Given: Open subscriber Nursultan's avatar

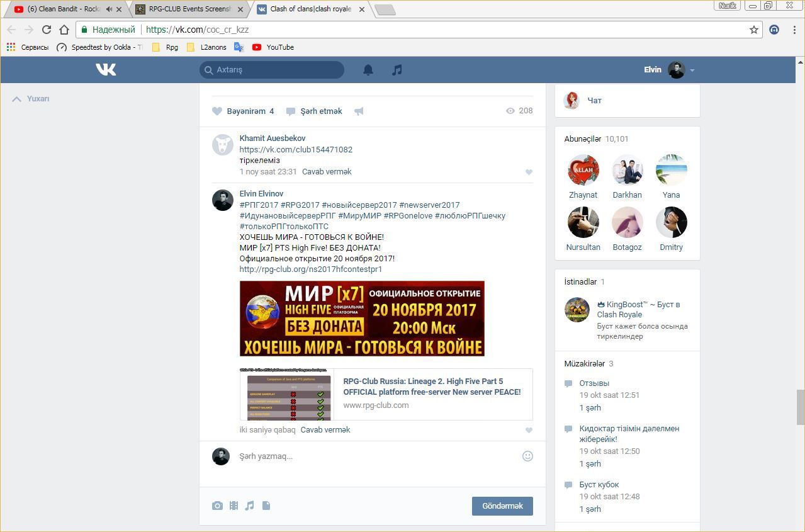Looking at the screenshot, I should coord(583,222).
